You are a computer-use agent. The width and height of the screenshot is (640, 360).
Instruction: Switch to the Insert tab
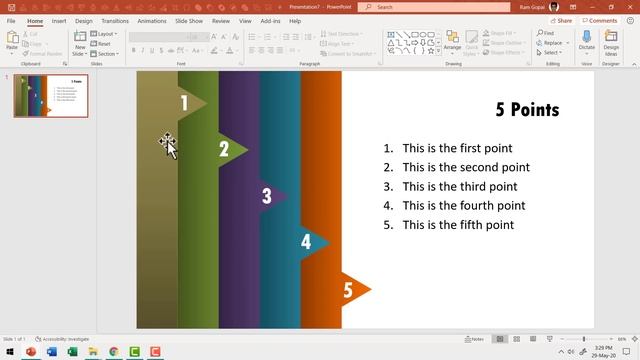(x=59, y=21)
